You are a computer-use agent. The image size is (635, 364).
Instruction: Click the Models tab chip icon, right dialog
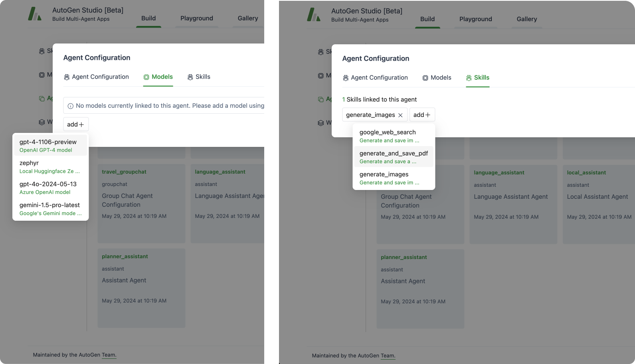click(425, 78)
